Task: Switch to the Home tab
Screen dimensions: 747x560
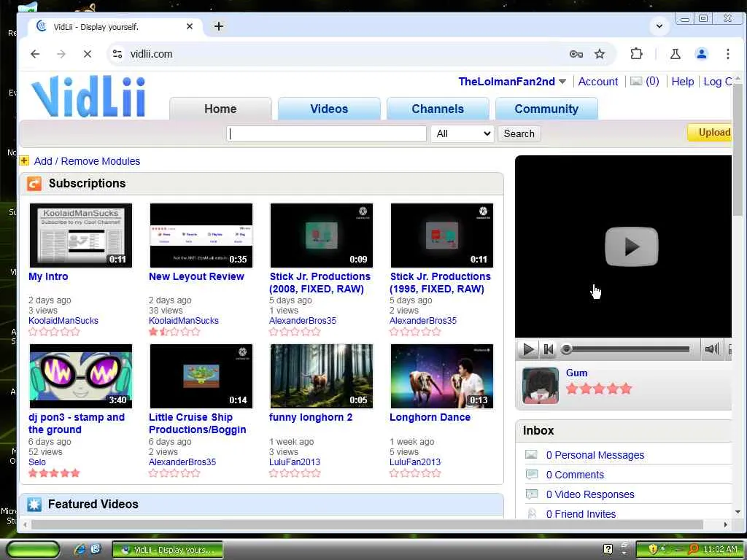Action: pyautogui.click(x=220, y=109)
